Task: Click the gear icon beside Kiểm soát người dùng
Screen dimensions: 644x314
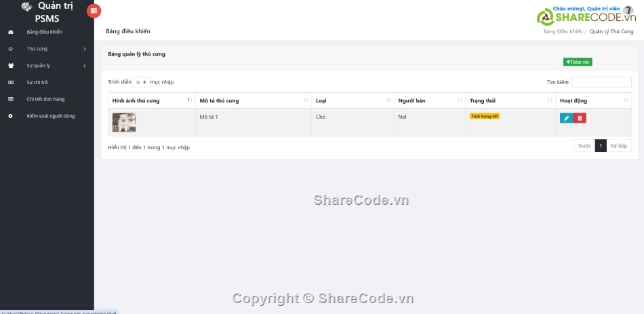Action: click(x=10, y=116)
